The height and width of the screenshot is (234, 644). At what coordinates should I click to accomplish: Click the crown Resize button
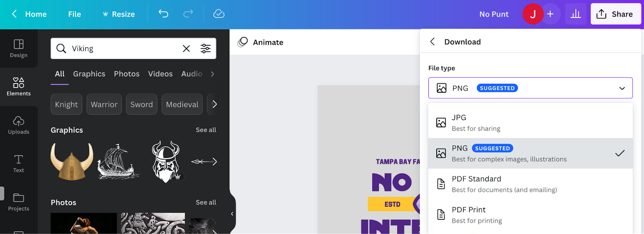click(118, 14)
